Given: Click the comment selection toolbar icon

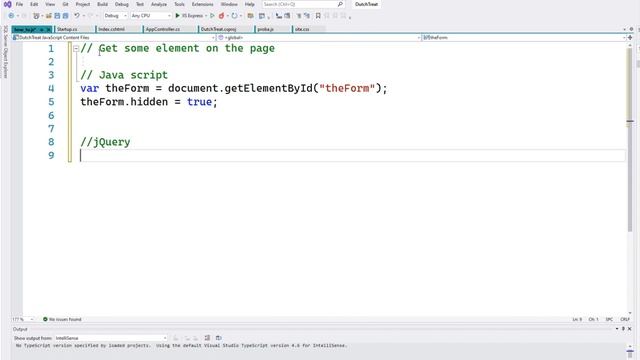Looking at the screenshot, I should click(299, 16).
